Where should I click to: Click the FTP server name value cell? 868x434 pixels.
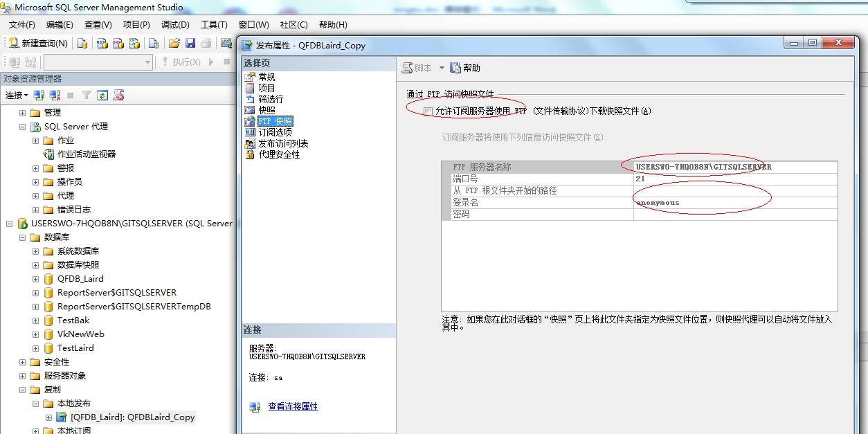tap(735, 167)
